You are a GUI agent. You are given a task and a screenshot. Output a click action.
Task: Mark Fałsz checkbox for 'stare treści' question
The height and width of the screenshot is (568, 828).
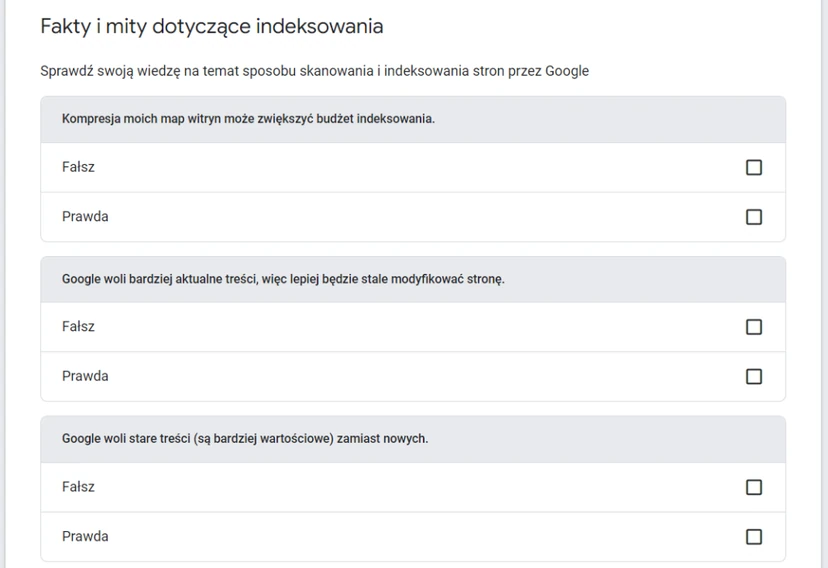pyautogui.click(x=754, y=487)
